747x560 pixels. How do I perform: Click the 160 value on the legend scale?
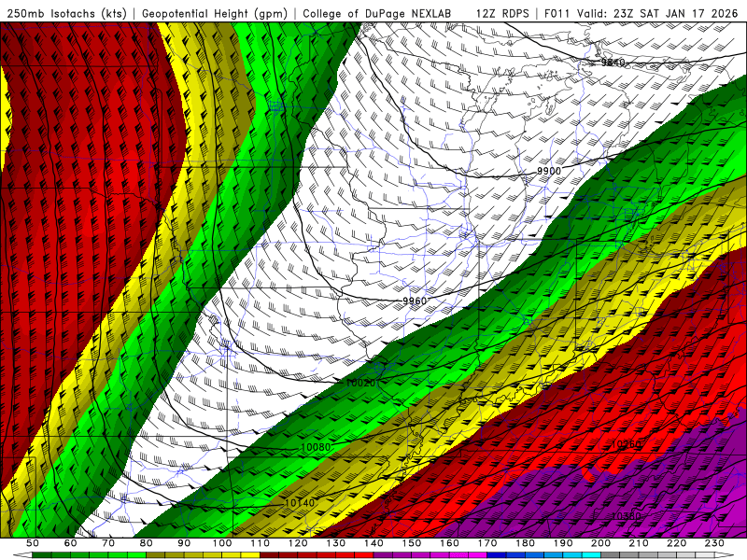point(450,543)
